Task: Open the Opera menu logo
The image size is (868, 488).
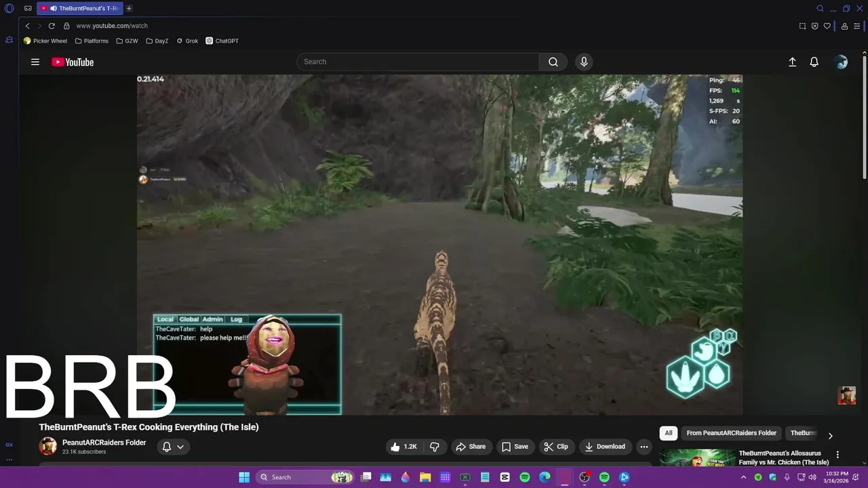Action: tap(9, 8)
